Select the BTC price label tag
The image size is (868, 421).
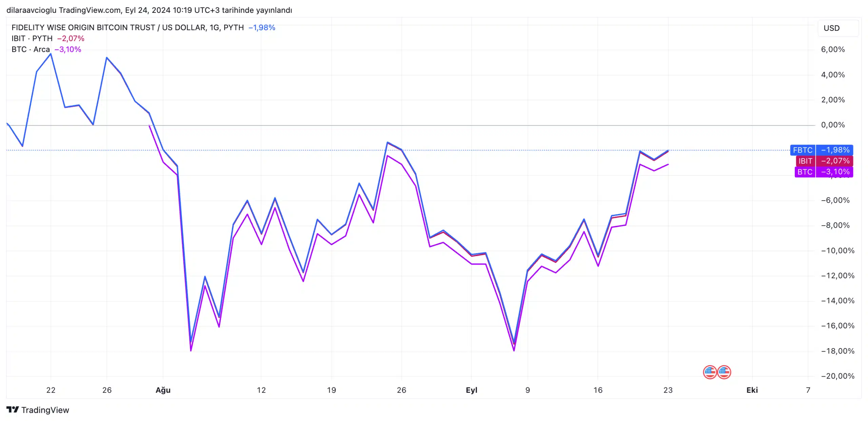point(824,172)
